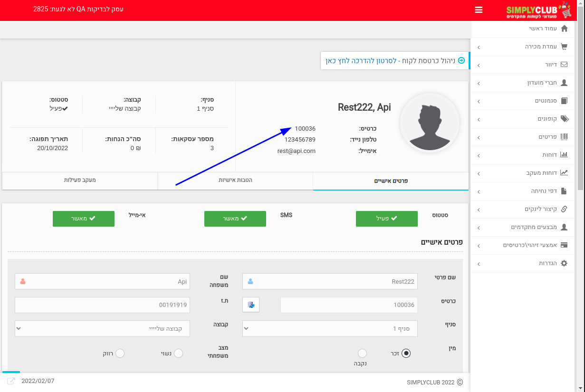The image size is (585, 392).
Task: Open the סניף branch dropdown
Action: (x=330, y=329)
